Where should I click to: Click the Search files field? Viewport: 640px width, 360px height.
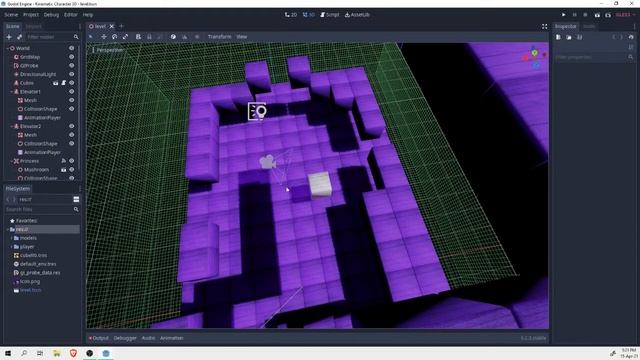tap(42, 209)
